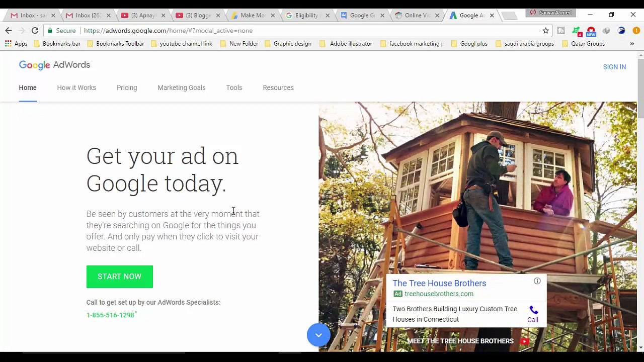Open the saudi arabia groups bookmark folder
This screenshot has width=644, height=362.
point(524,44)
